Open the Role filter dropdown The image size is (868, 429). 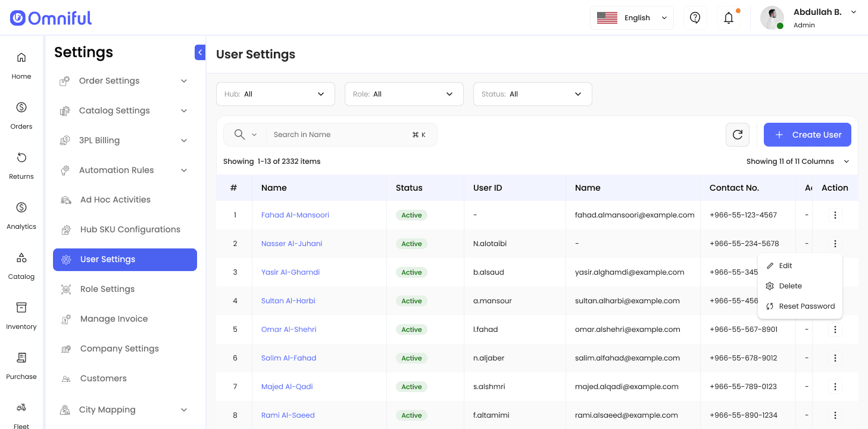pyautogui.click(x=404, y=94)
